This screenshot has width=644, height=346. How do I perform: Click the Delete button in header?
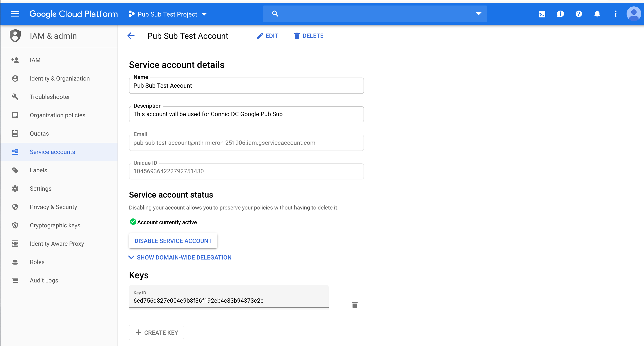[309, 36]
